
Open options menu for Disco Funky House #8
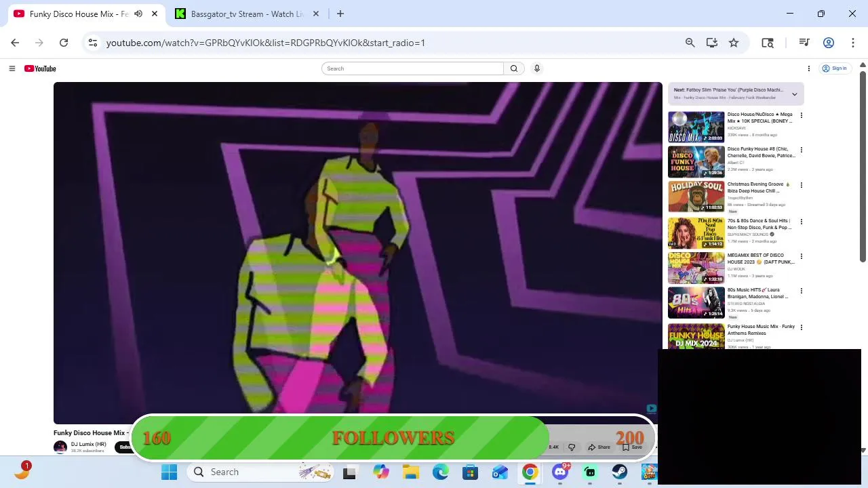pyautogui.click(x=801, y=150)
